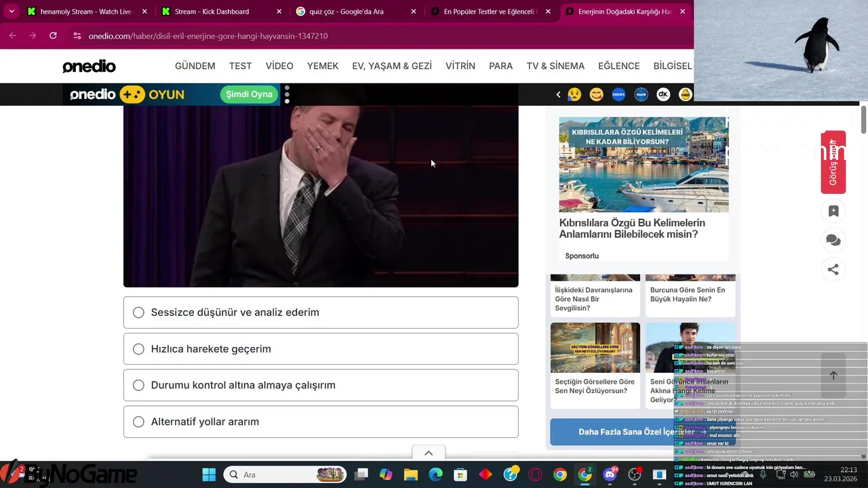This screenshot has width=868, height=488.
Task: Click the bookmark save icon in sidebar
Action: pyautogui.click(x=833, y=211)
